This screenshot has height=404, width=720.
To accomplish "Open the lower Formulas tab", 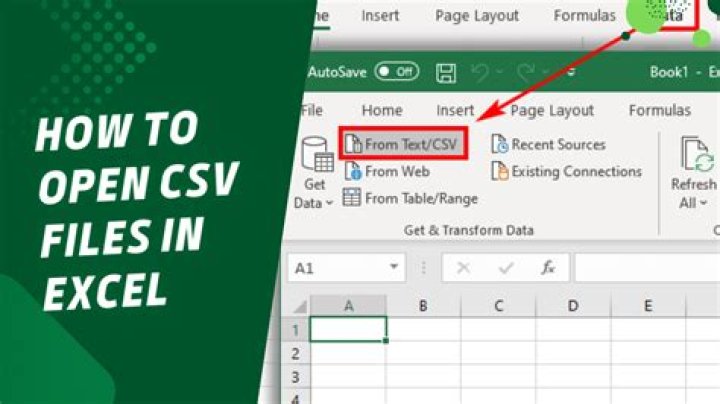I will (x=659, y=110).
